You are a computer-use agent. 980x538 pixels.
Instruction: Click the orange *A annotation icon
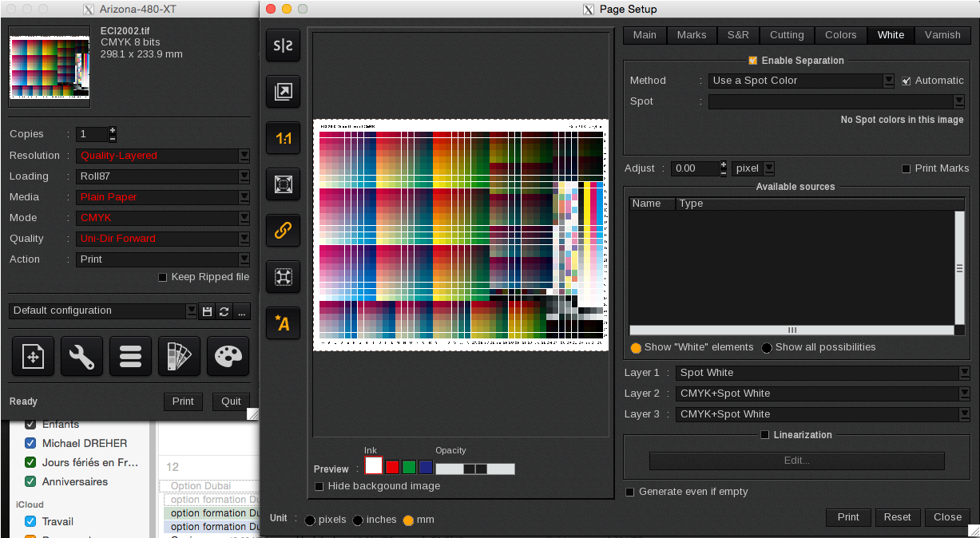(283, 323)
